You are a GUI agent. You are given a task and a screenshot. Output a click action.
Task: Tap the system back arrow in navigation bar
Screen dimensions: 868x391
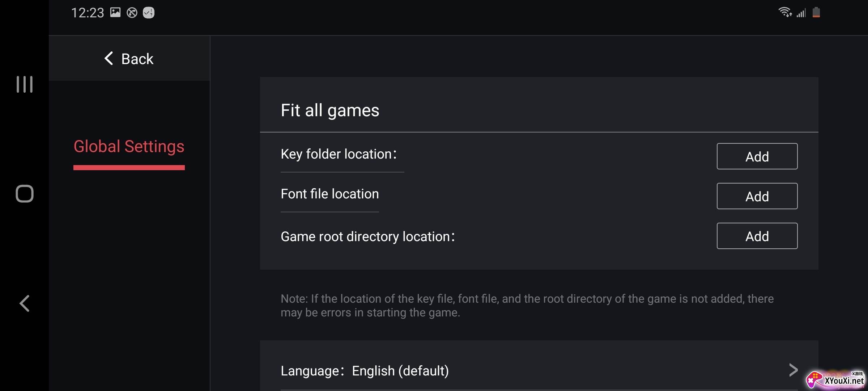click(25, 303)
